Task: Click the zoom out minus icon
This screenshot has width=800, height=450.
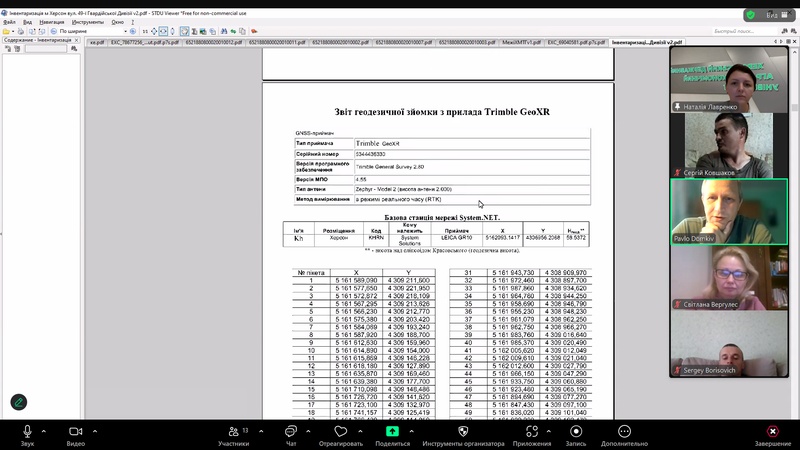Action: click(54, 31)
